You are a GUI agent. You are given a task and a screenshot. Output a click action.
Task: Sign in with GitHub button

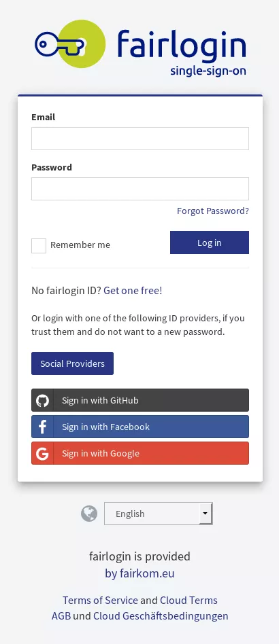point(140,400)
